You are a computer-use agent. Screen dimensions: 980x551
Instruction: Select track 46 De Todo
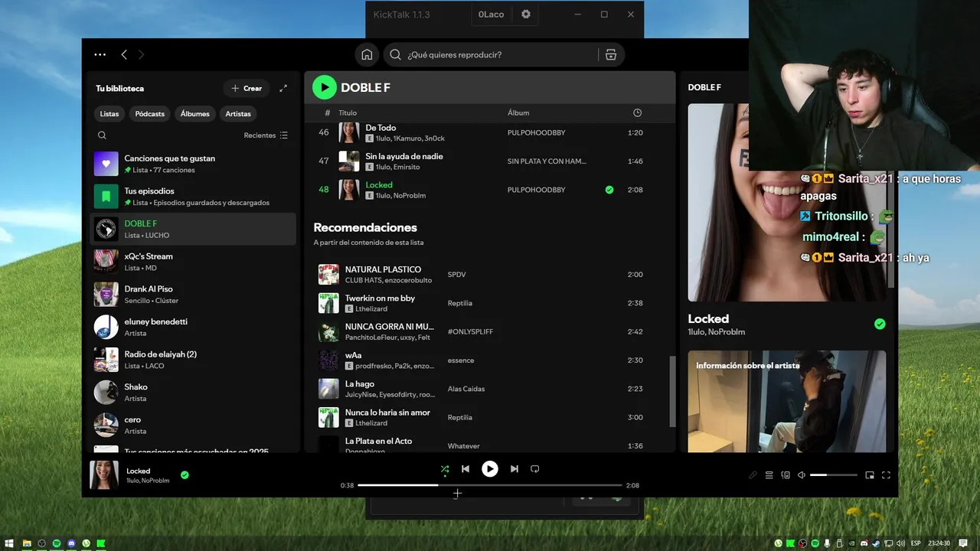coord(489,133)
